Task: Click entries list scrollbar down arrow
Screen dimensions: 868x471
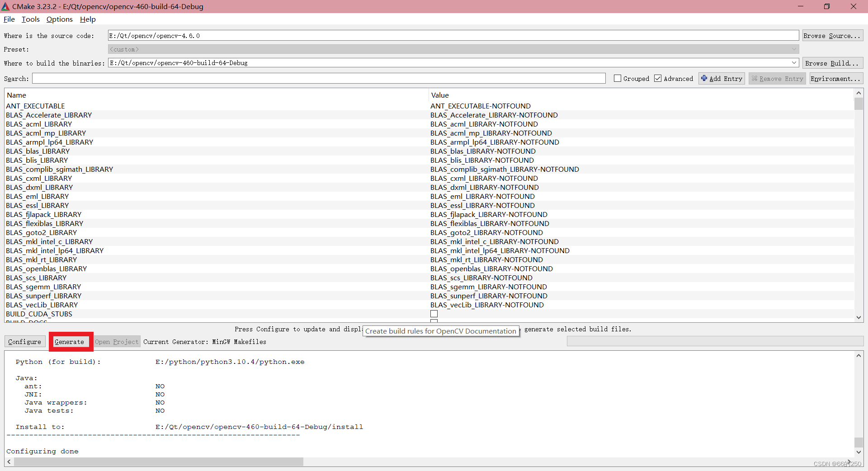Action: (x=859, y=317)
